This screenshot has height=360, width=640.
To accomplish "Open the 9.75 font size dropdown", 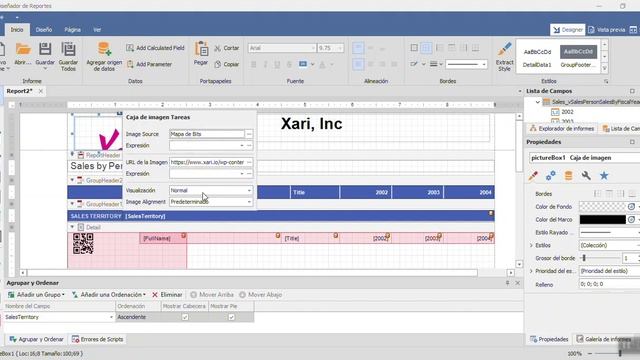I will pyautogui.click(x=339, y=48).
